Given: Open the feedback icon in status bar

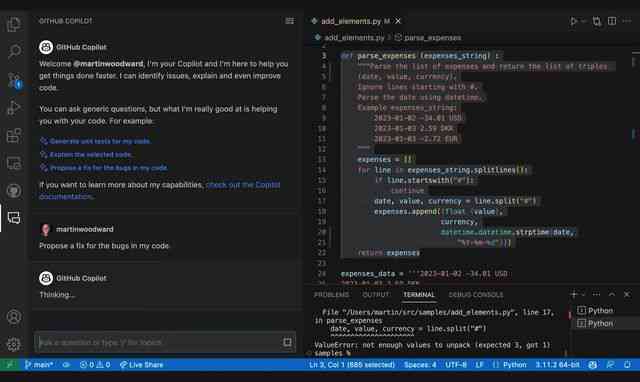Looking at the screenshot, I should 610,364.
